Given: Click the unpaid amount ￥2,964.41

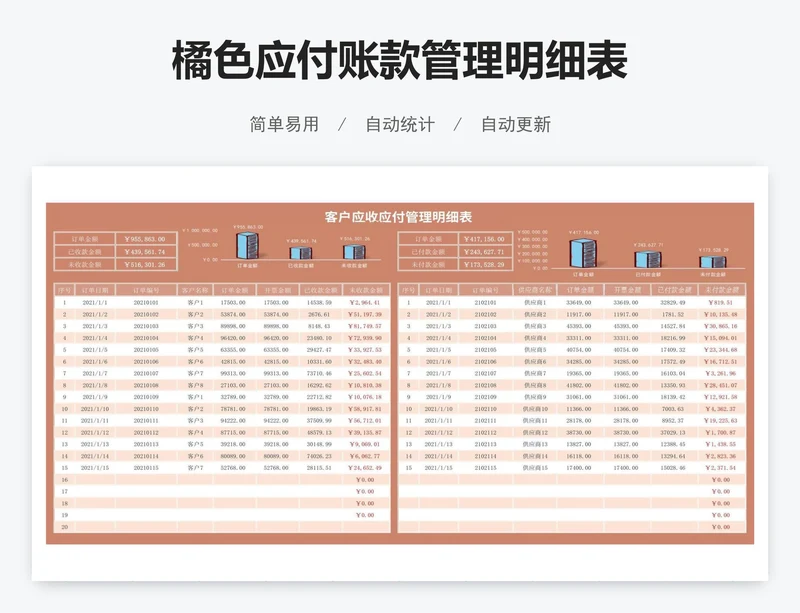Looking at the screenshot, I should pos(365,303).
